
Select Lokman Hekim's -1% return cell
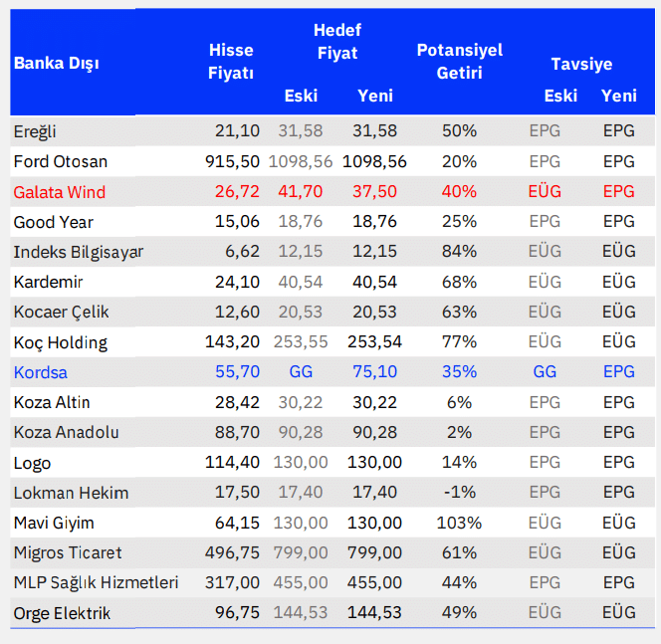pos(460,493)
